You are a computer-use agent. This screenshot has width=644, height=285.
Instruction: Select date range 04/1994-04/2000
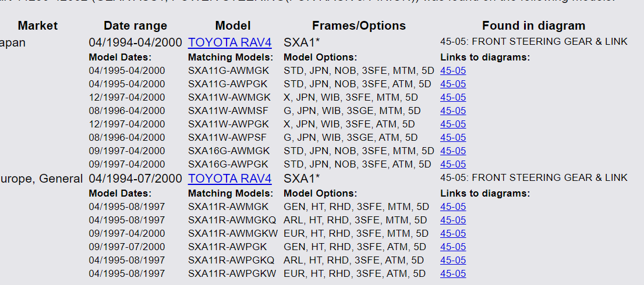tap(135, 42)
